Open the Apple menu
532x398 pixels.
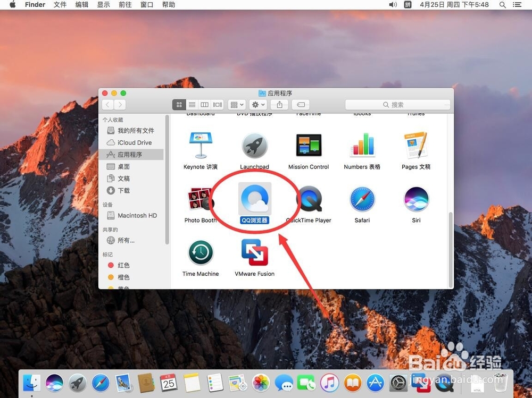[13, 5]
